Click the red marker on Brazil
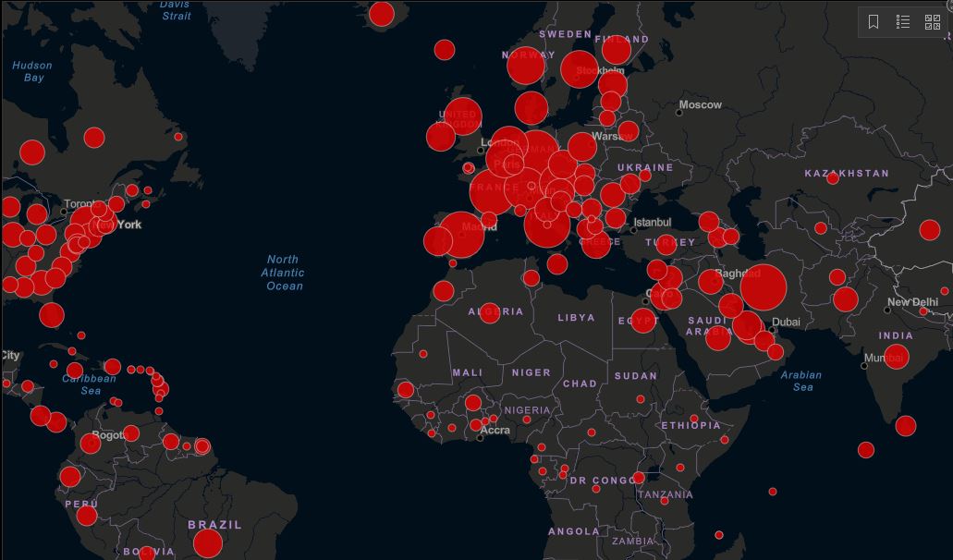Screen dimensions: 953x560 coord(208,543)
